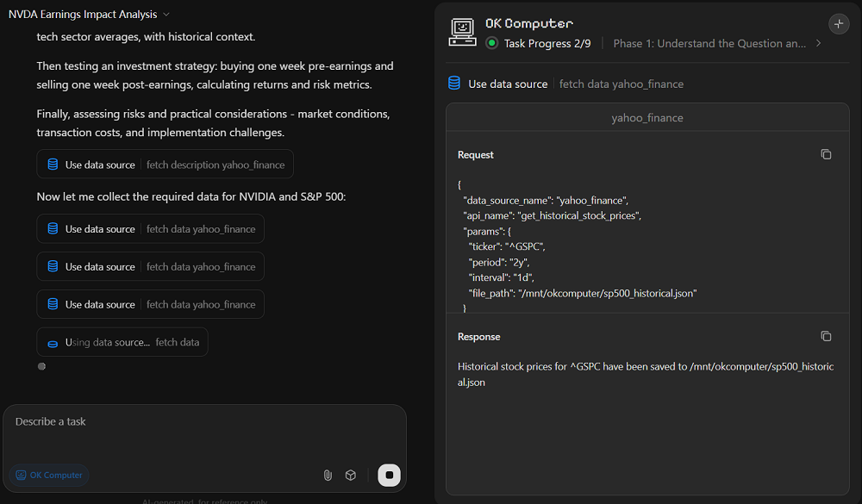This screenshot has width=862, height=504.
Task: Open the second fetch data yahoo_finance step
Action: point(150,267)
